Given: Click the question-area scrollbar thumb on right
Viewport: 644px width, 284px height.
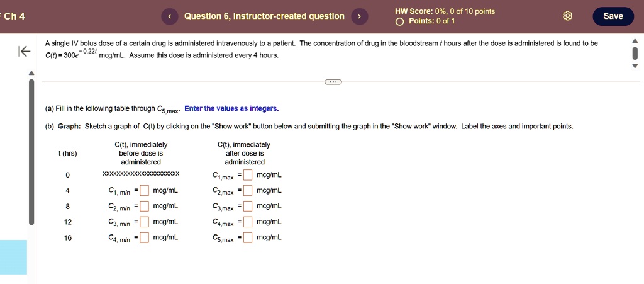Looking at the screenshot, I should (x=635, y=53).
